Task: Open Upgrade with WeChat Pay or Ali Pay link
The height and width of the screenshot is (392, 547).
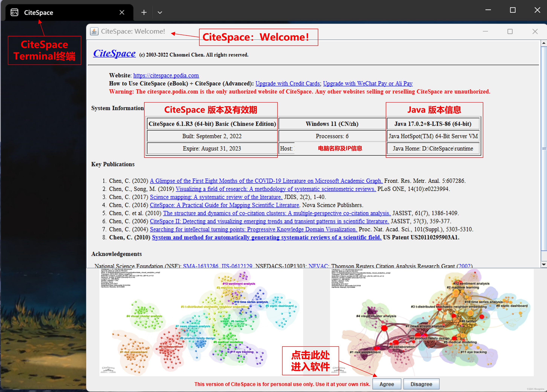Action: (x=368, y=83)
